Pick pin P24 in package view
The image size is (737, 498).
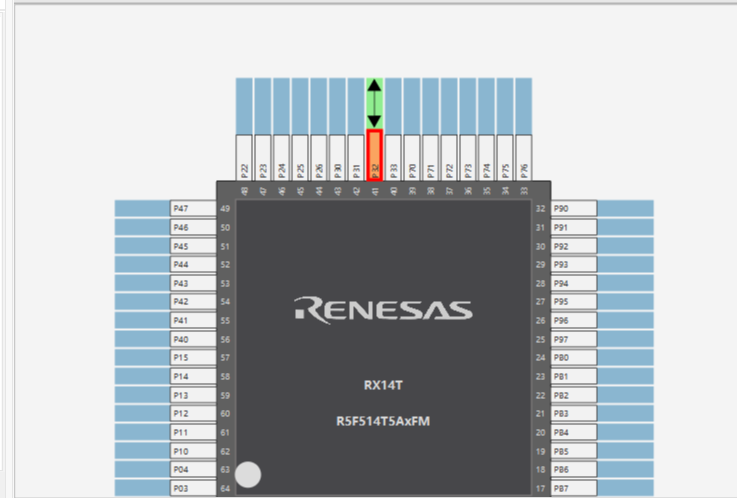281,158
